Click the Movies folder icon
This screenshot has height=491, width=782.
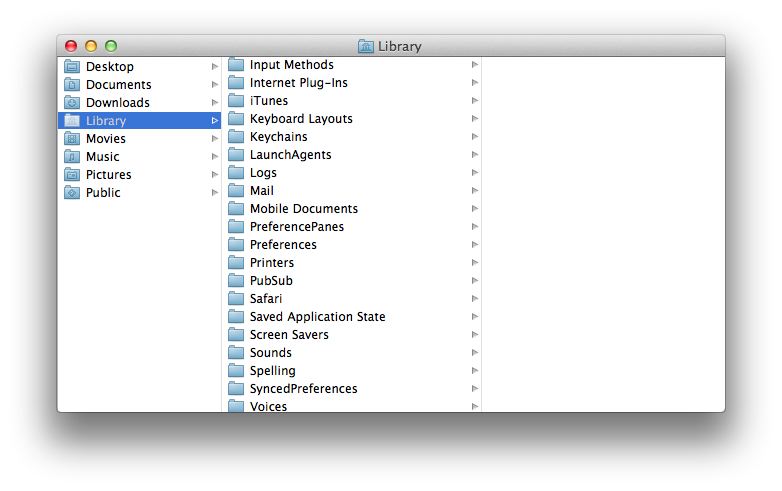[72, 139]
